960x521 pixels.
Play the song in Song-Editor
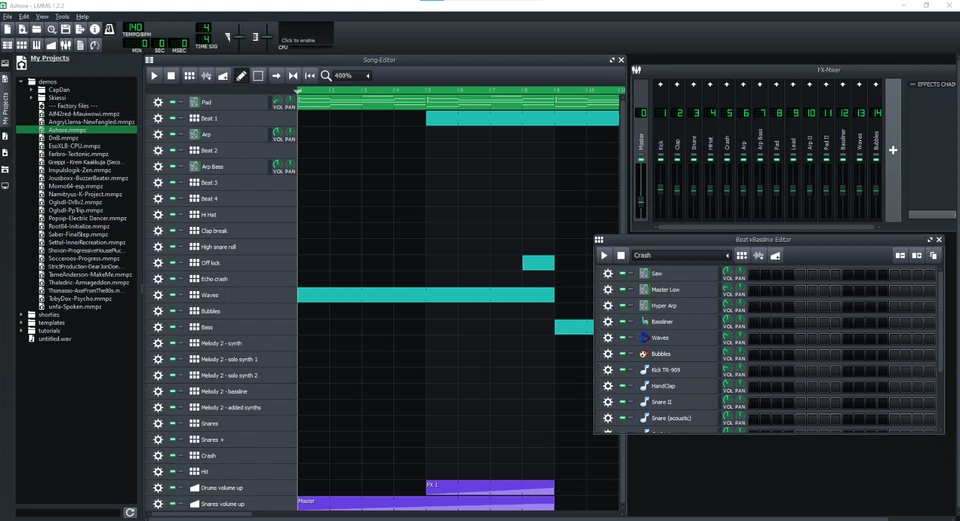point(154,76)
